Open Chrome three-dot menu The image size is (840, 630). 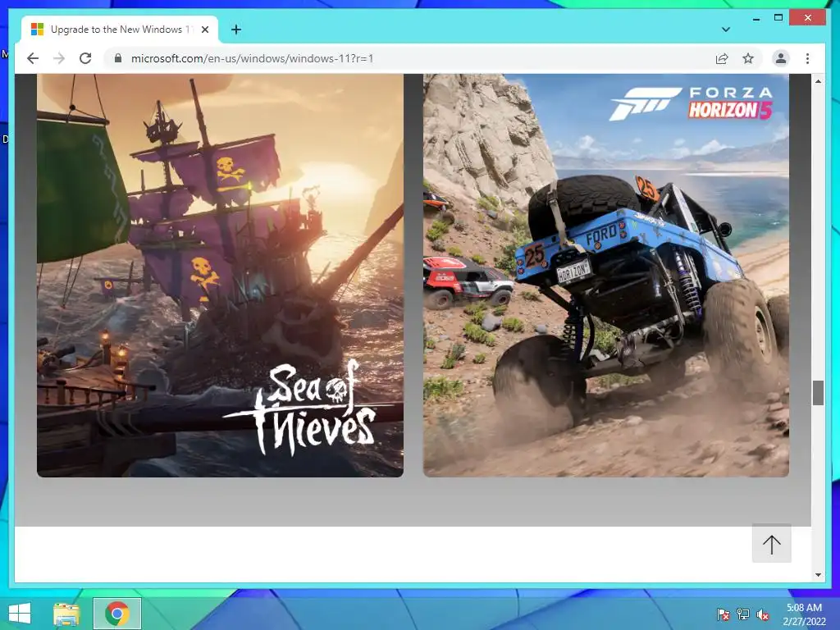[x=807, y=58]
